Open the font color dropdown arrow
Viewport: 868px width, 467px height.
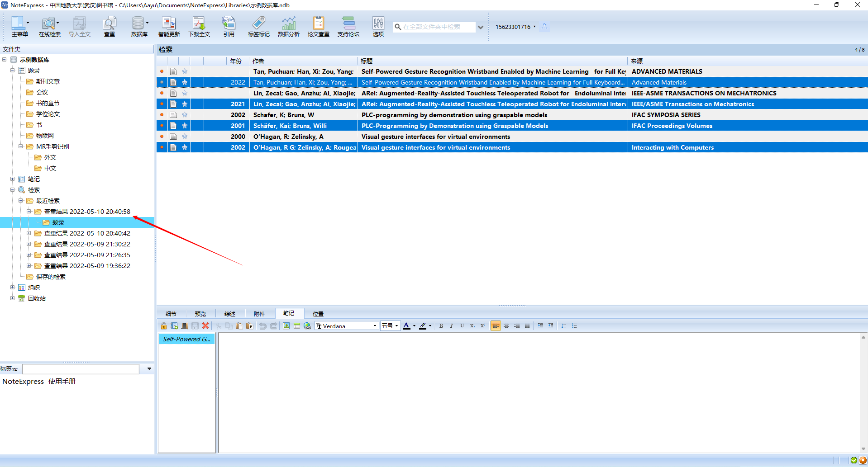[x=414, y=326]
